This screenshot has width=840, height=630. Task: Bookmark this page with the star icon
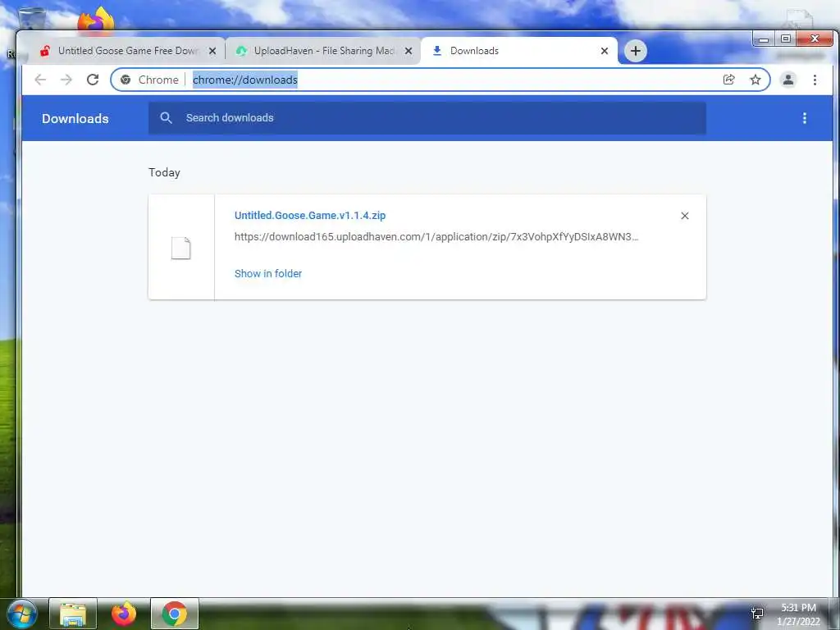click(x=756, y=80)
